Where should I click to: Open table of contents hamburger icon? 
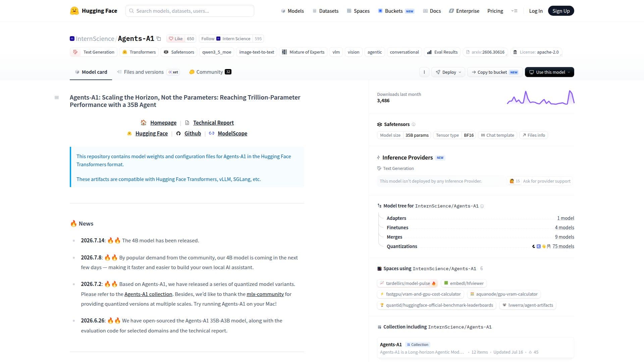(57, 98)
